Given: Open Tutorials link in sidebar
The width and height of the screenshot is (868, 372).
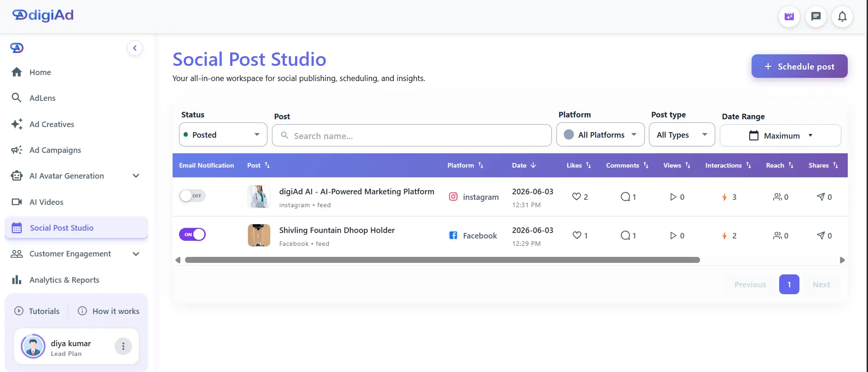Looking at the screenshot, I should tap(37, 311).
